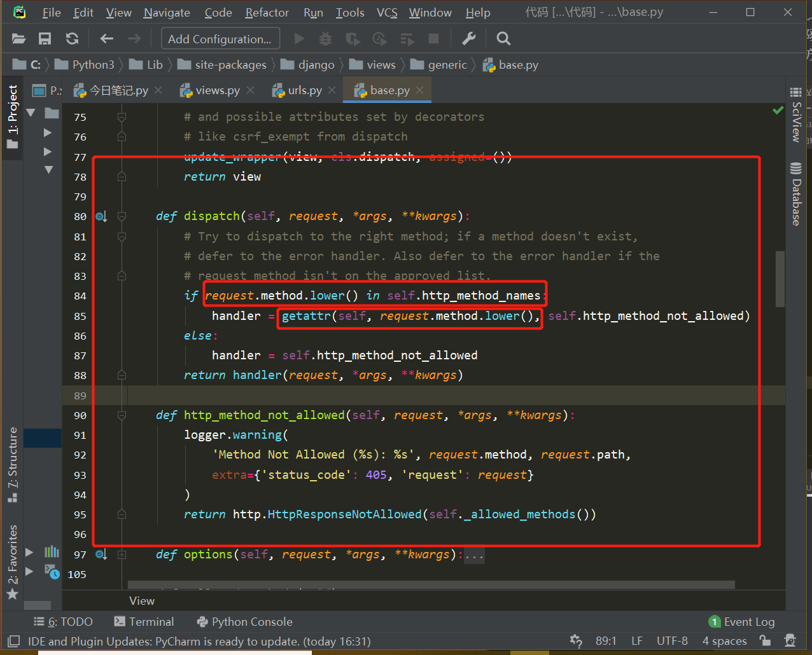Open the Tools menu
Viewport: 812px width, 655px height.
pos(350,13)
